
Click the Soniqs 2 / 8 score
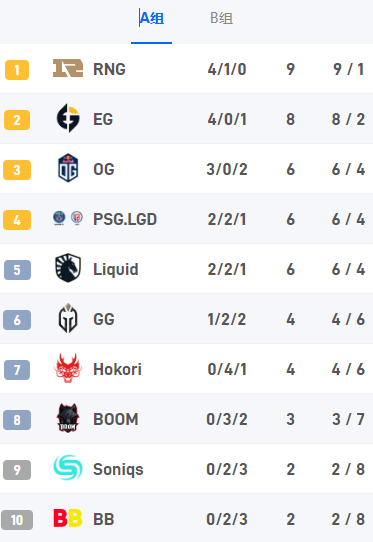tap(348, 469)
